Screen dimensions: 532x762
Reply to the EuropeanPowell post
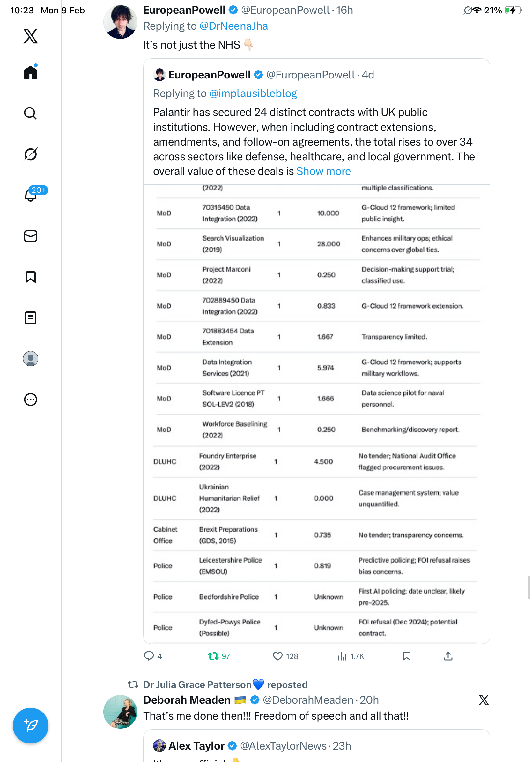click(x=149, y=656)
